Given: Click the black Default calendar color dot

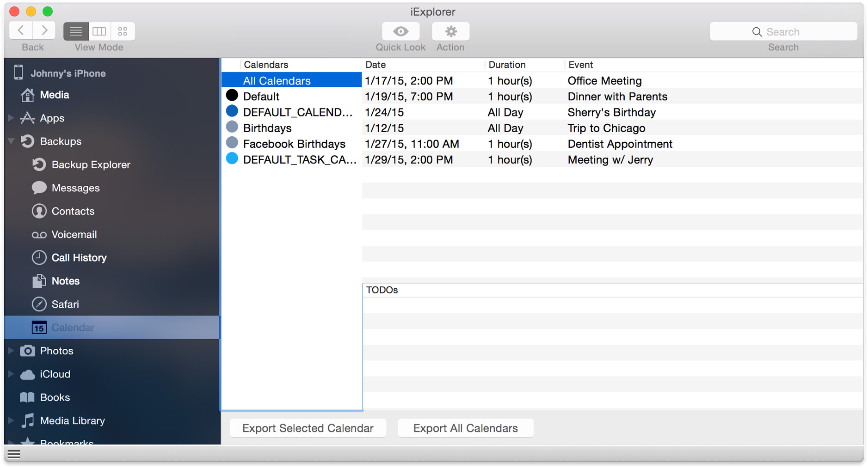Looking at the screenshot, I should [x=232, y=96].
